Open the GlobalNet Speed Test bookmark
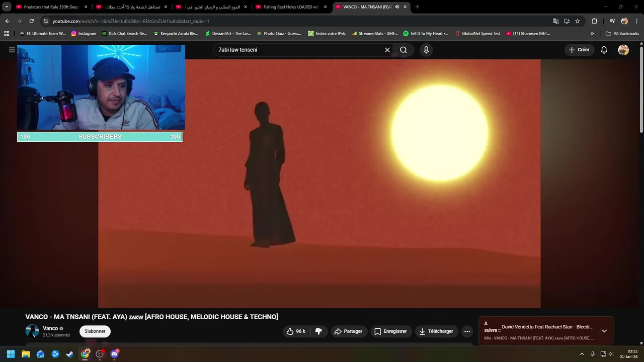 tap(478, 34)
